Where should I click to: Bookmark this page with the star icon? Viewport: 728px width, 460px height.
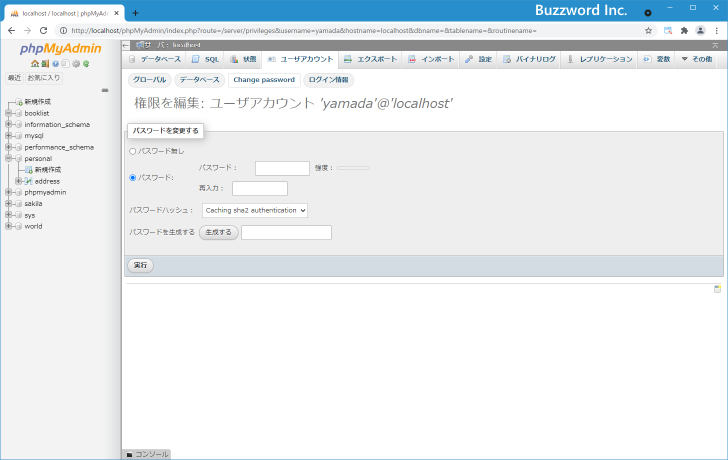(648, 31)
